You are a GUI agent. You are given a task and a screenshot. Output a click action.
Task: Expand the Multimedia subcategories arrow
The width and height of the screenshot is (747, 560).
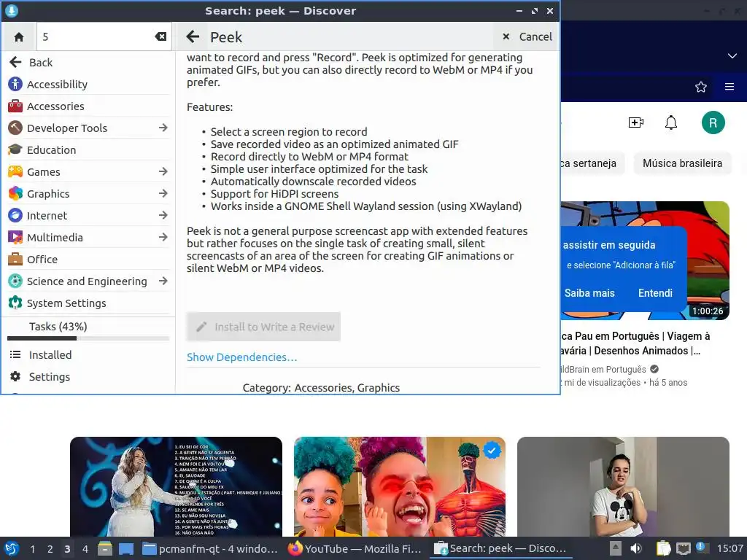(163, 238)
